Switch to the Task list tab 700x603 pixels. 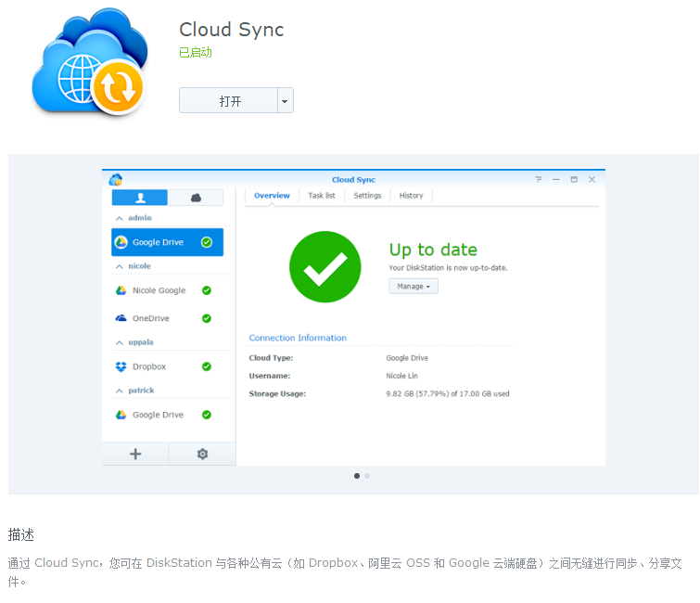[322, 196]
